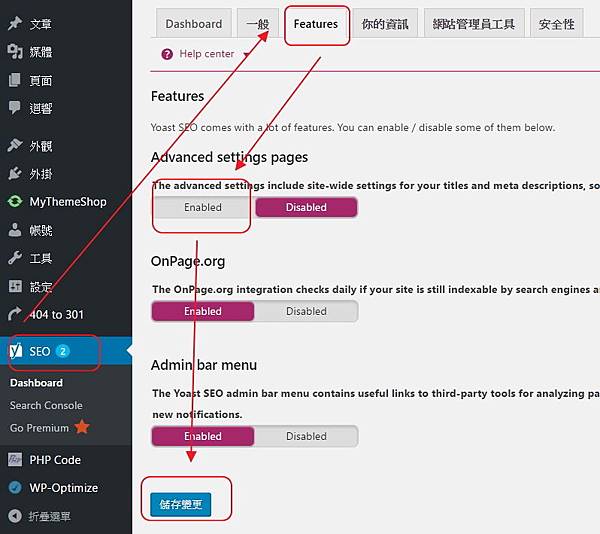Click the plug icon beside 外掛
This screenshot has width=600, height=534.
click(x=15, y=174)
